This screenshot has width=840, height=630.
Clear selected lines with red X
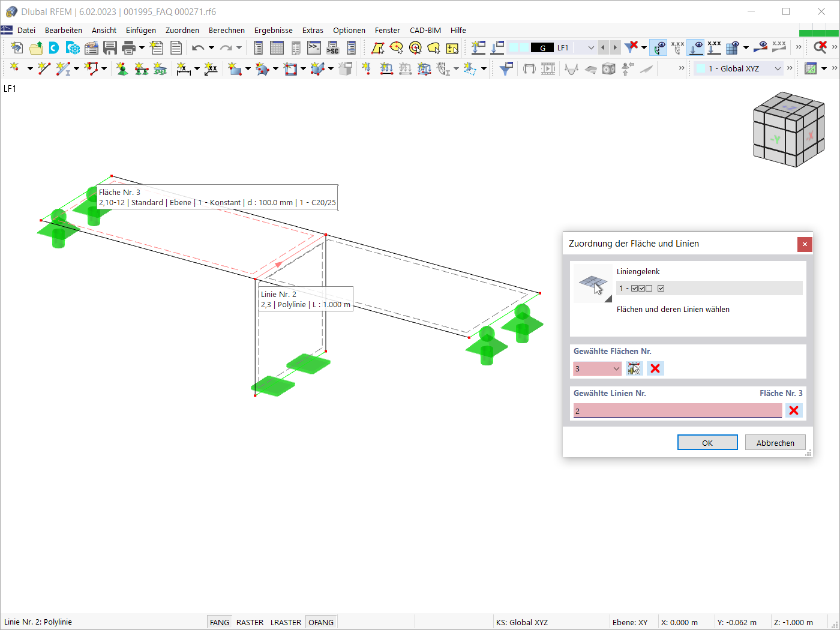tap(794, 410)
